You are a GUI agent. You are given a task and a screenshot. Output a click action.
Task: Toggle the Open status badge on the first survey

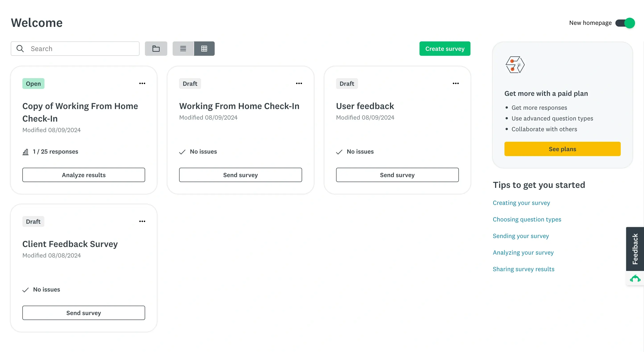(33, 83)
